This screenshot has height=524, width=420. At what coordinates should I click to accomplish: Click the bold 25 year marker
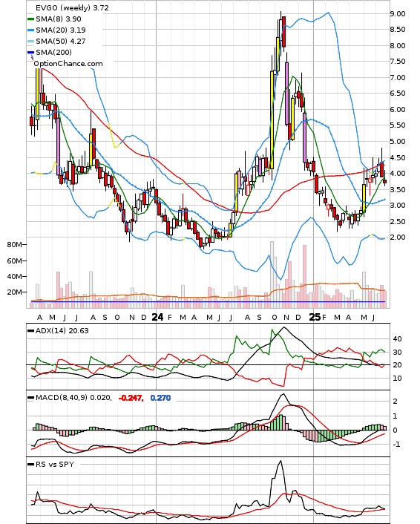tap(315, 317)
